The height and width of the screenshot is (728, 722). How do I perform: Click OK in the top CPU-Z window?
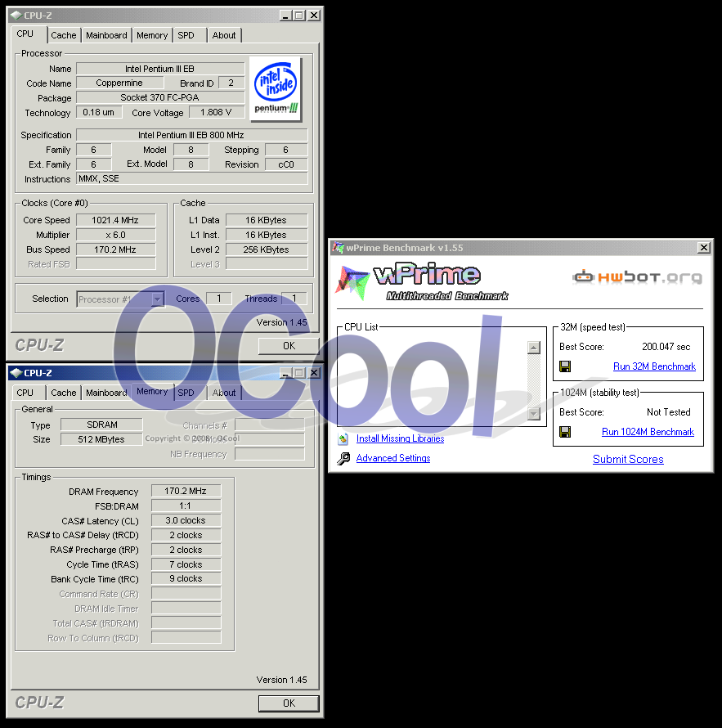289,346
